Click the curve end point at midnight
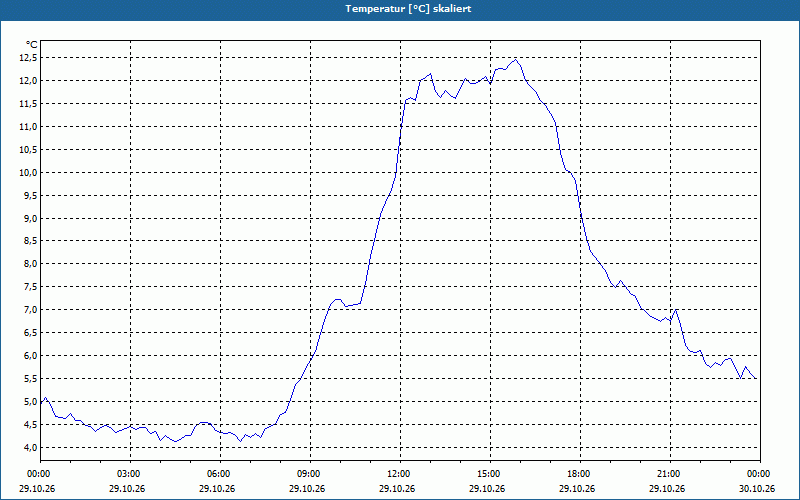This screenshot has height=500, width=800. tap(756, 378)
